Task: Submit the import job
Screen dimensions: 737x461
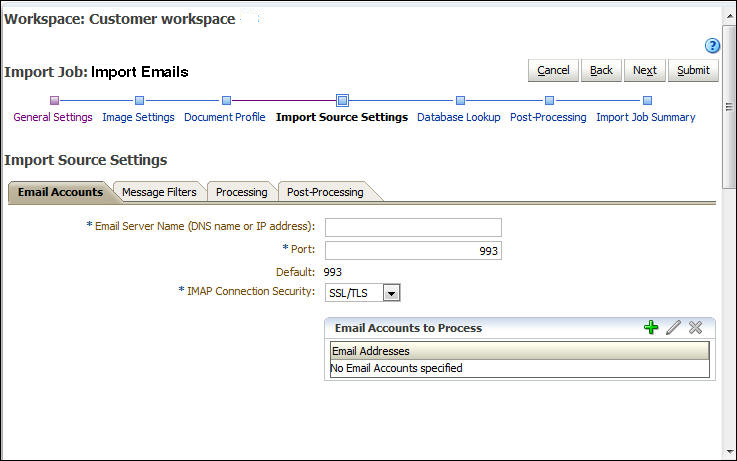Action: click(693, 70)
